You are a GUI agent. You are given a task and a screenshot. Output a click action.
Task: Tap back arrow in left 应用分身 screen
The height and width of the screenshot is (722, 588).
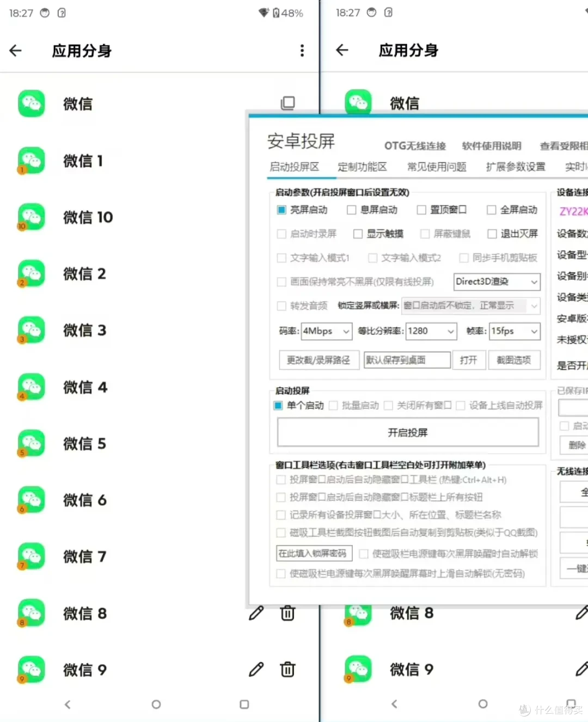[x=15, y=51]
